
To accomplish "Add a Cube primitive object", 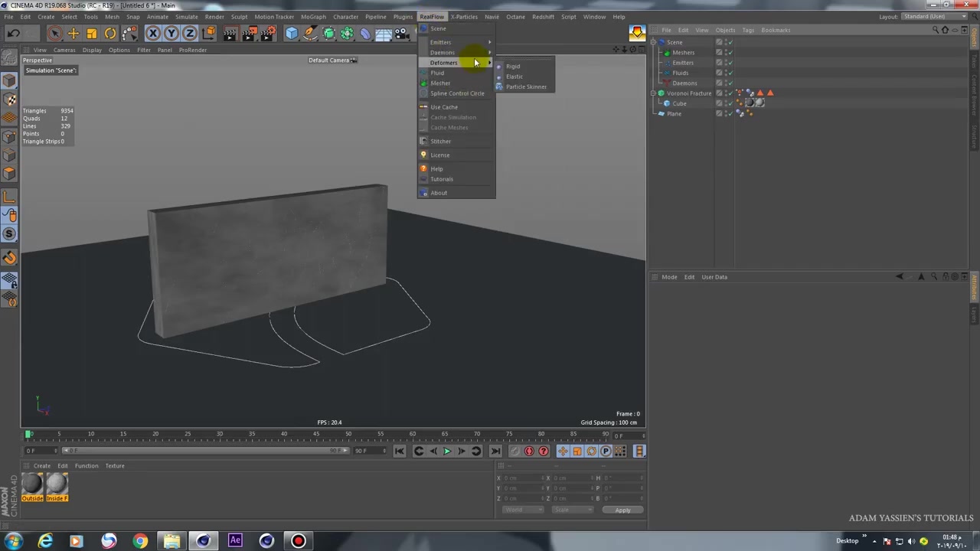I will [292, 33].
